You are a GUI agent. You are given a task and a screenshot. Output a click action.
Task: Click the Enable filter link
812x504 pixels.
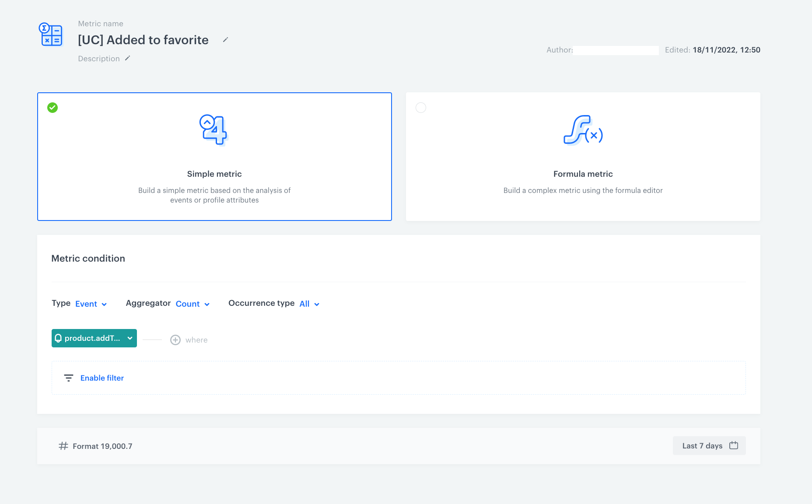102,378
